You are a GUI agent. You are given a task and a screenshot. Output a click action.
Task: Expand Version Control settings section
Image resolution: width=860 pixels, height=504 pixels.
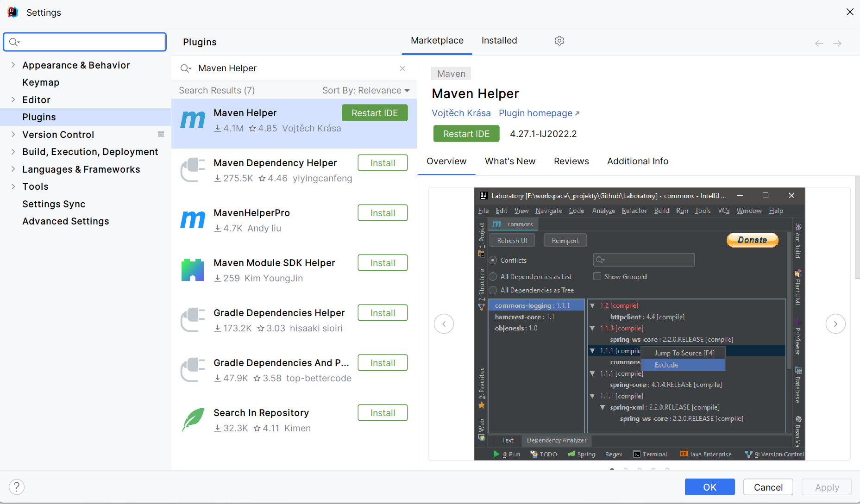[x=13, y=135]
